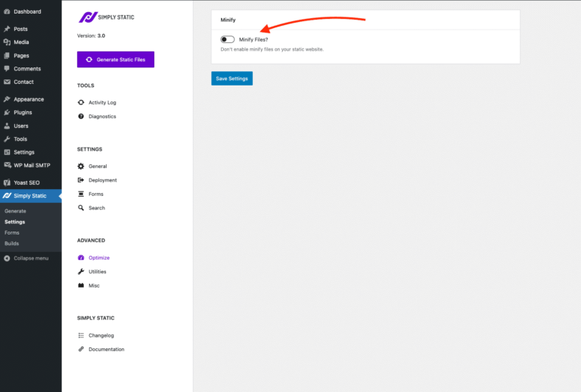Open Yoast SEO menu item
Viewport: 581px width, 392px height.
26,182
